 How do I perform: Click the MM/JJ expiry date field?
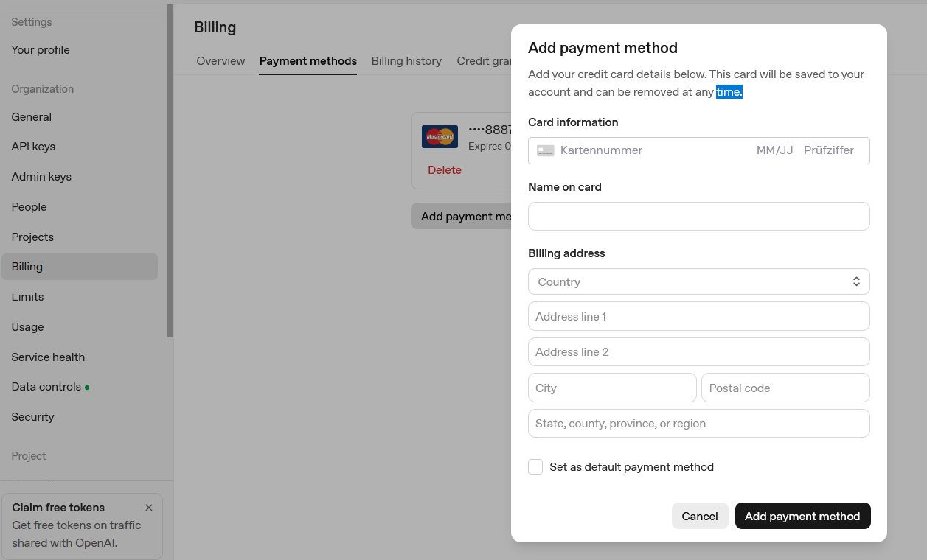(x=774, y=150)
